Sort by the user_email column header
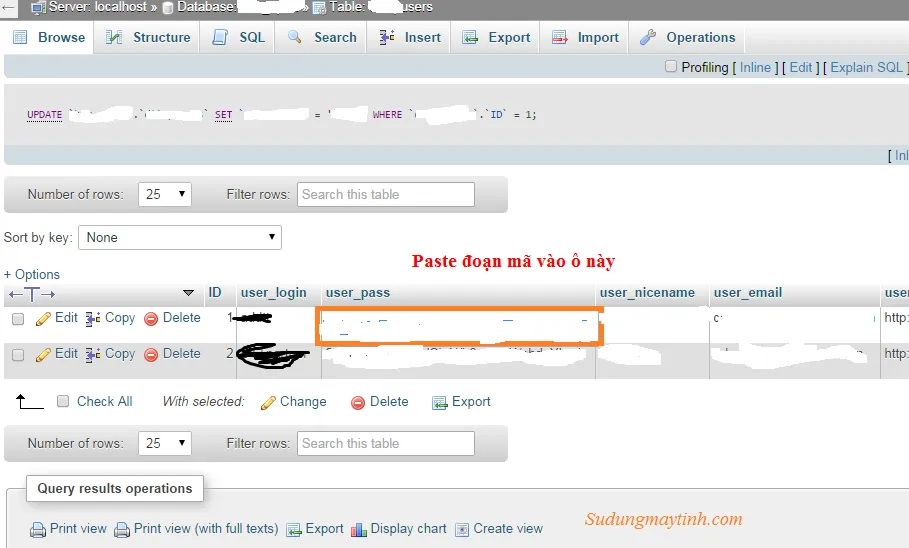 748,292
